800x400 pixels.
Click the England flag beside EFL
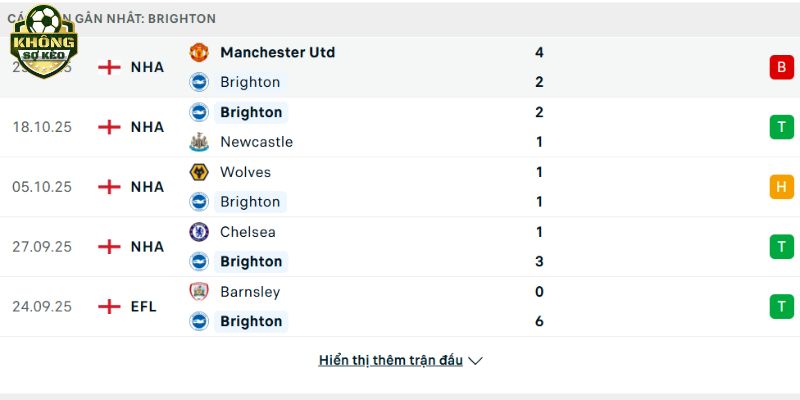108,307
